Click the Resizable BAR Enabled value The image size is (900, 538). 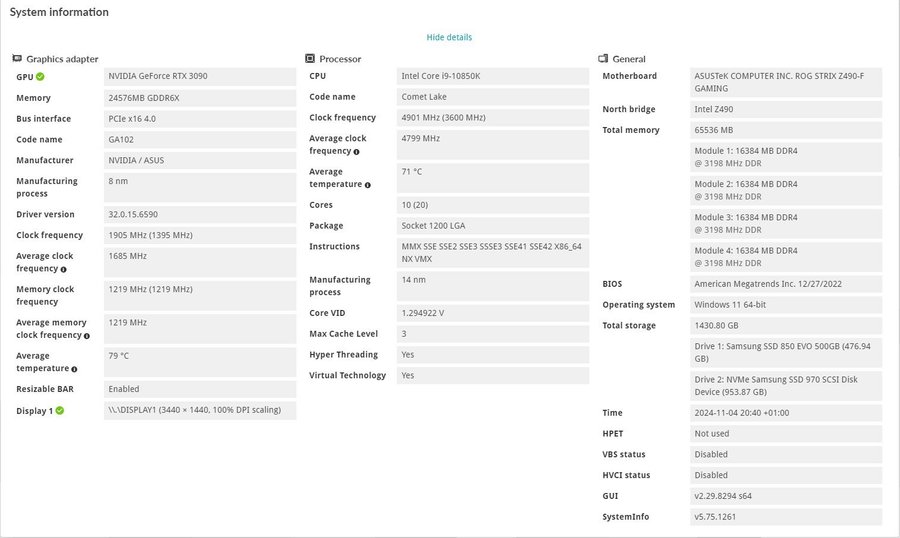(124, 389)
